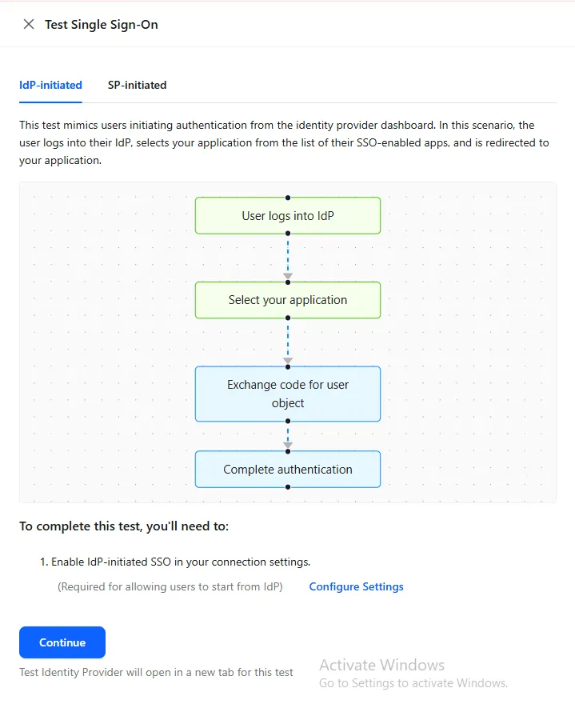The image size is (575, 728).
Task: Click the 'Select your application' flowchart step
Action: pyautogui.click(x=288, y=300)
